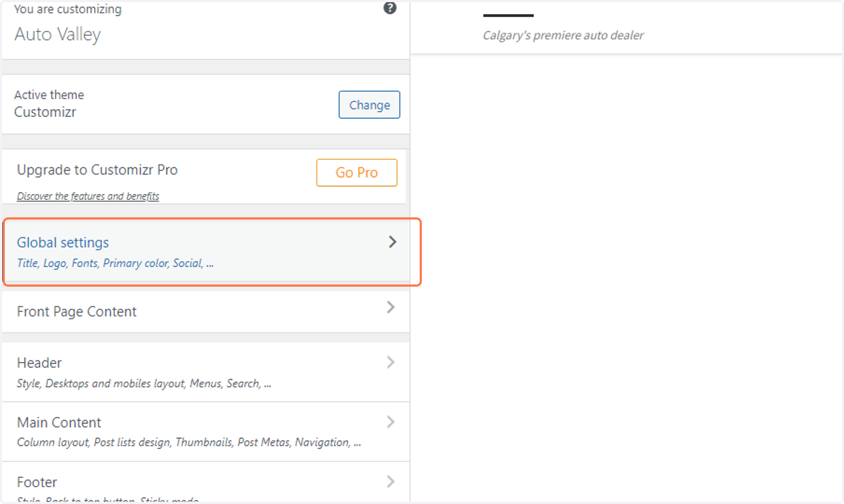Image resolution: width=844 pixels, height=504 pixels.
Task: Click 'Calgary's premiere auto dealer' tagline in preview
Action: pyautogui.click(x=563, y=35)
